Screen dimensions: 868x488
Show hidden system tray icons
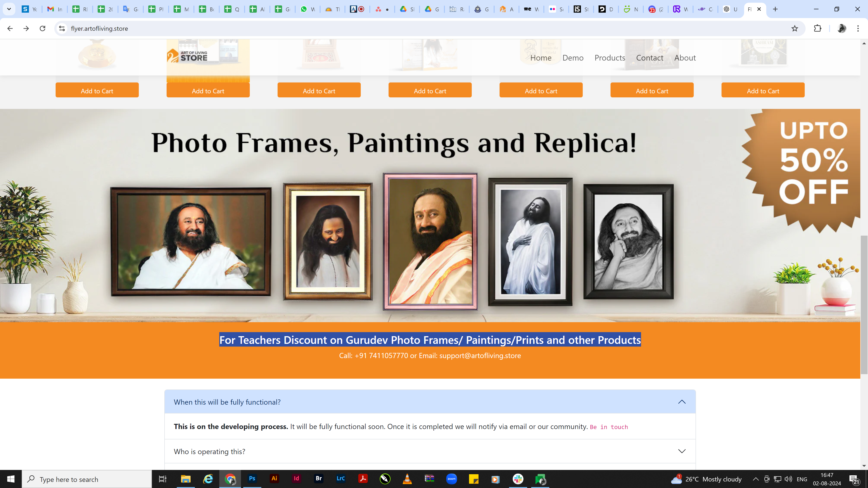coord(755,479)
